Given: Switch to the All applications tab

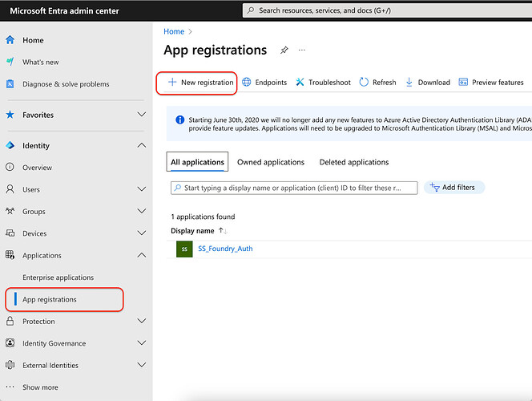Looking at the screenshot, I should click(197, 162).
